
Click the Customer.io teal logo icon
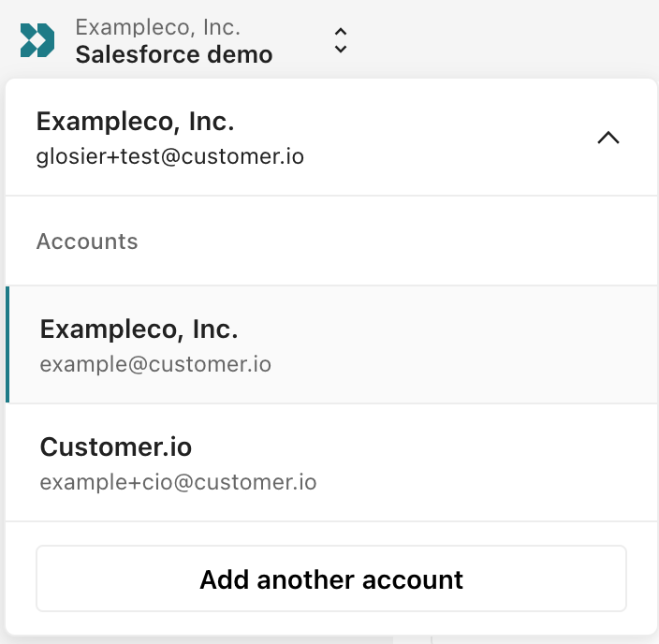[x=37, y=40]
